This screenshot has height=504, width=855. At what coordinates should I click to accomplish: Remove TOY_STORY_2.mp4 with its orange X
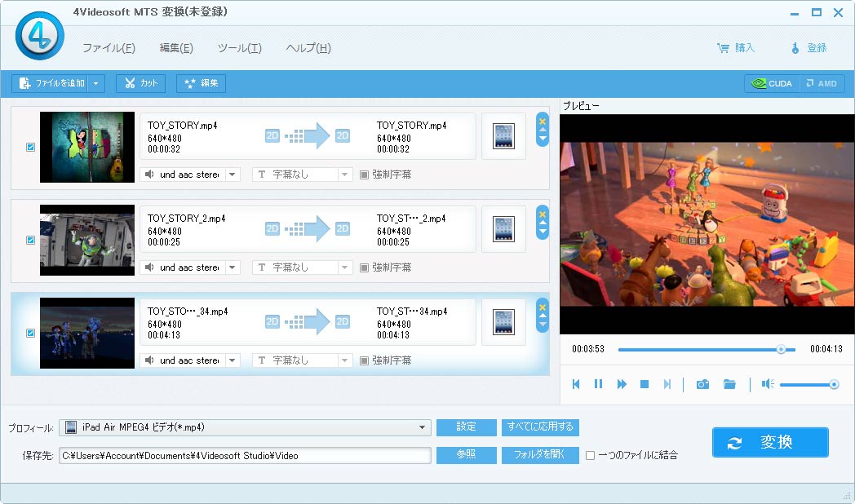point(543,214)
